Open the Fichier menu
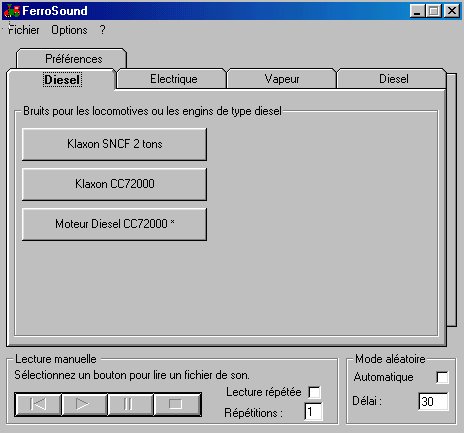 pyautogui.click(x=23, y=30)
